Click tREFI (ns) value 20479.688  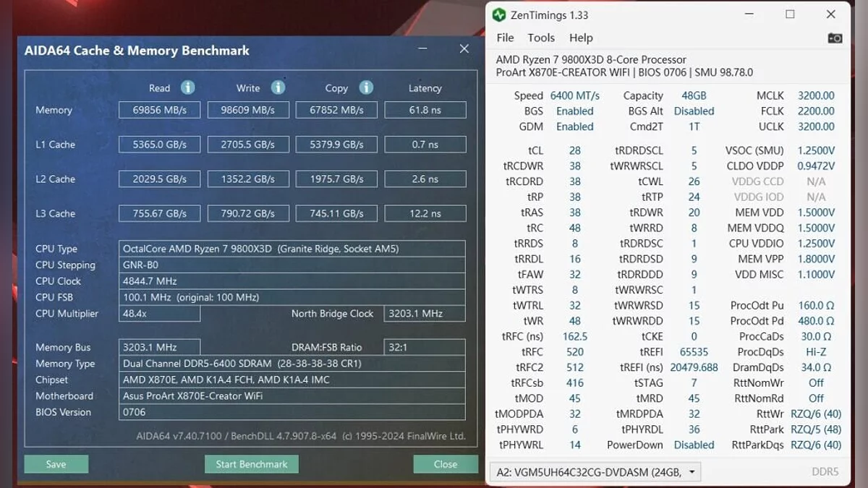click(694, 367)
